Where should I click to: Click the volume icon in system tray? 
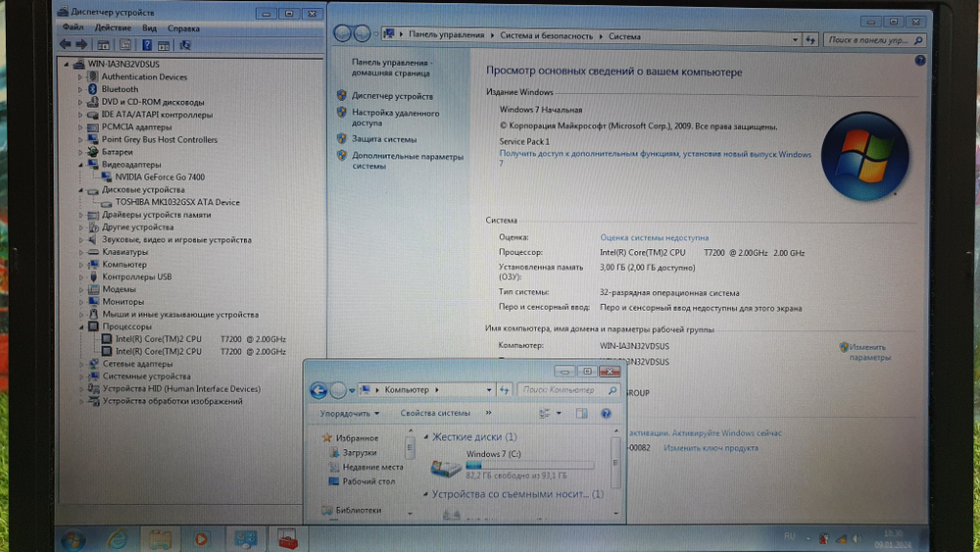tap(857, 539)
